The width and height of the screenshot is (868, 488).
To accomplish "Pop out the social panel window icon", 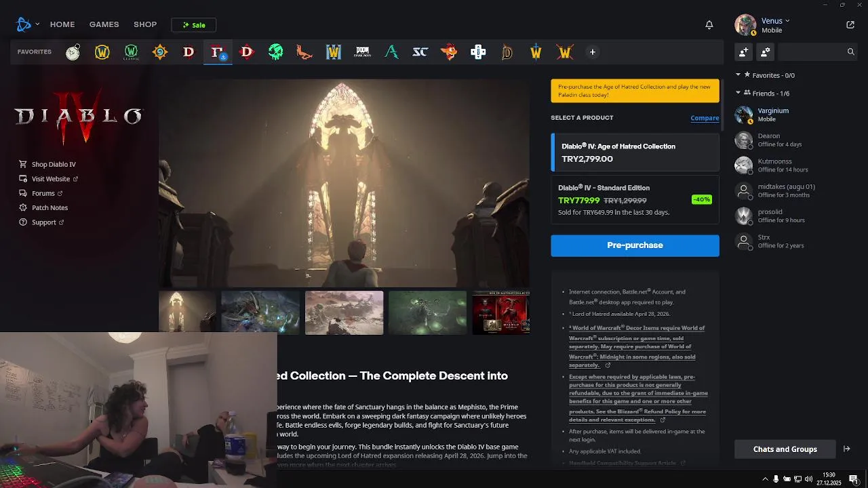I will point(850,24).
